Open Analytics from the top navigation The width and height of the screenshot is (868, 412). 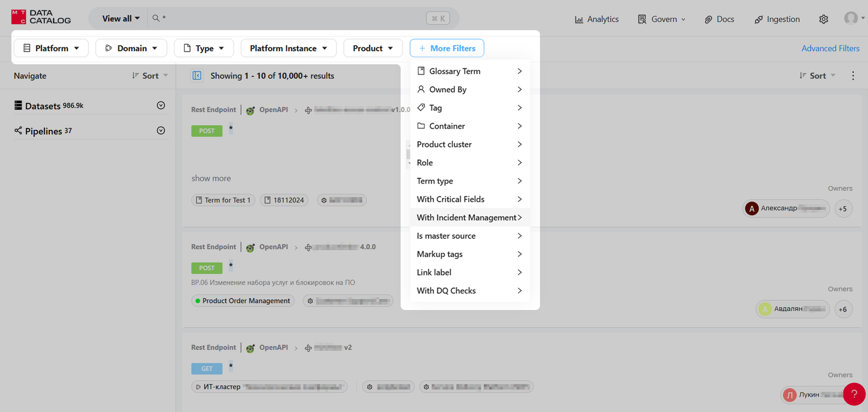coord(597,19)
